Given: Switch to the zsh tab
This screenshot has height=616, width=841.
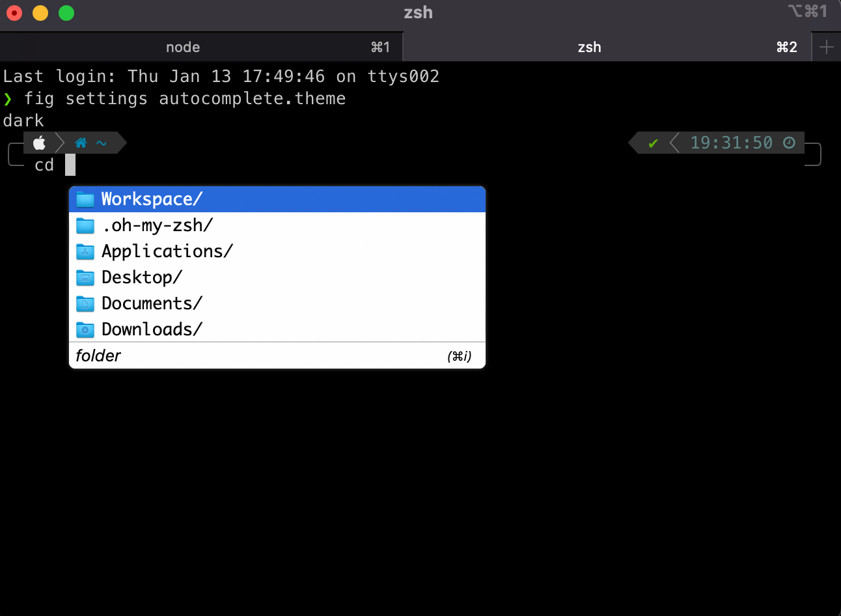Looking at the screenshot, I should pos(589,46).
